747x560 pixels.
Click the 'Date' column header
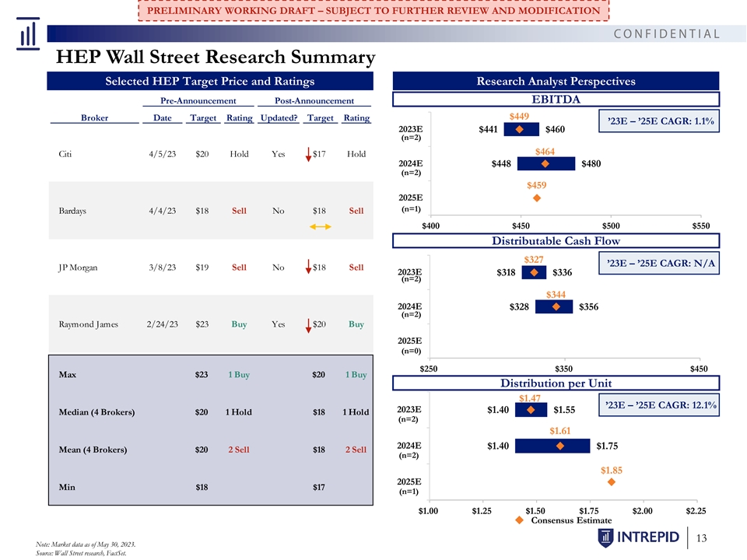[x=163, y=117]
